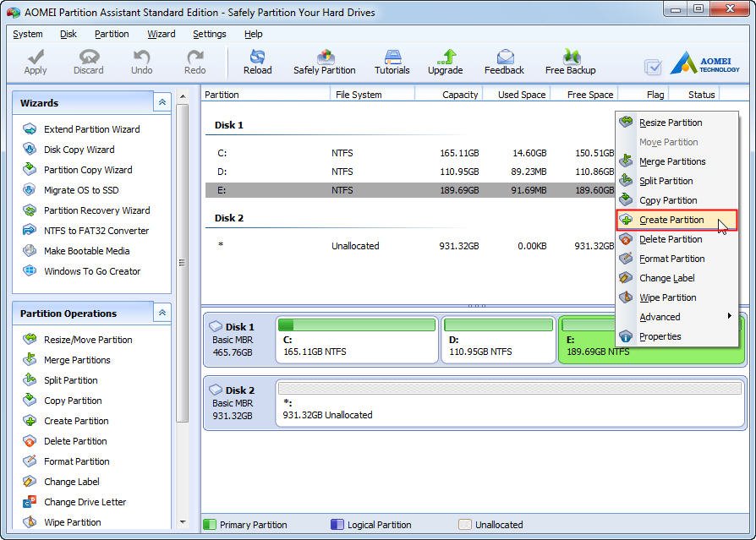Choose Split Partition in the sidebar operations
The width and height of the screenshot is (756, 540).
[60, 380]
